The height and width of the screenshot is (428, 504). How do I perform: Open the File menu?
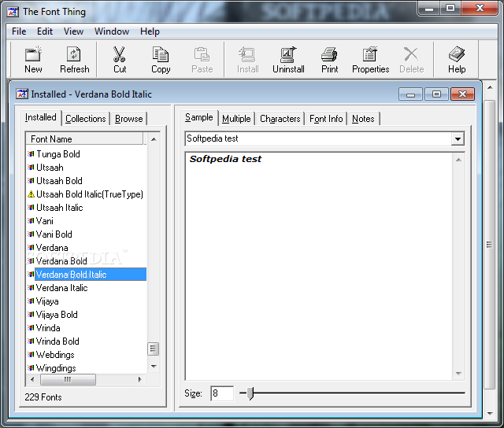(x=19, y=31)
